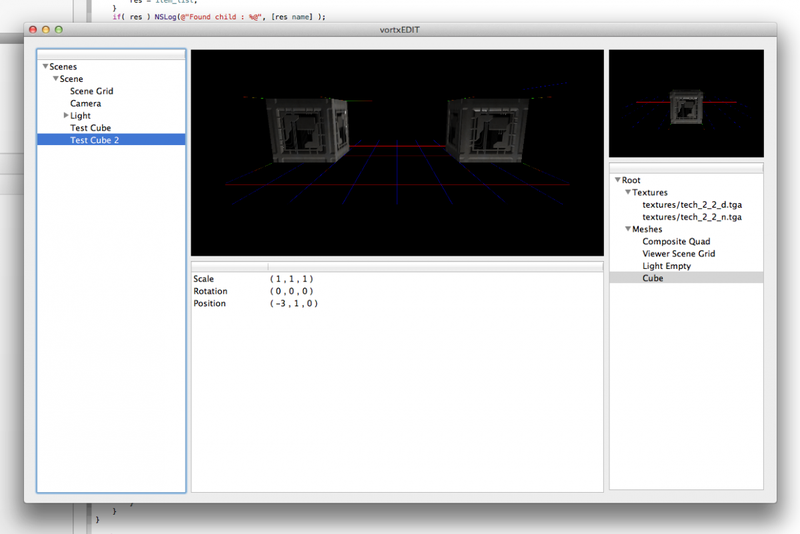
Task: Select textures/tech_2_2_d.tga
Action: tap(692, 205)
